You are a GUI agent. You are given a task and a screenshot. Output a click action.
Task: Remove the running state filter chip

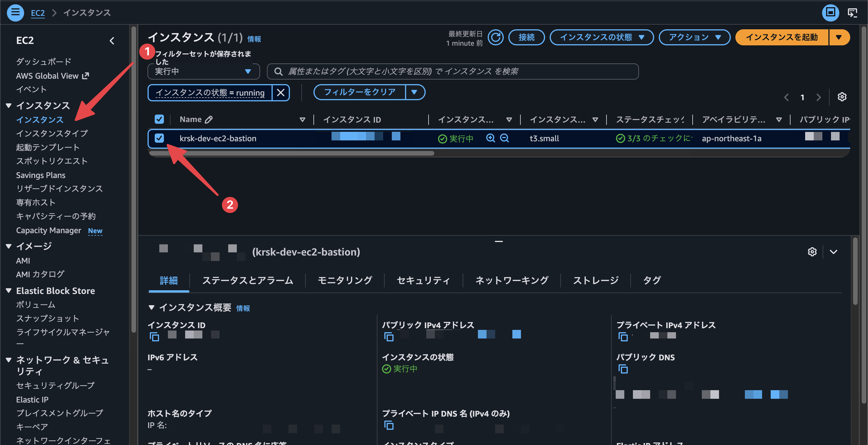281,93
